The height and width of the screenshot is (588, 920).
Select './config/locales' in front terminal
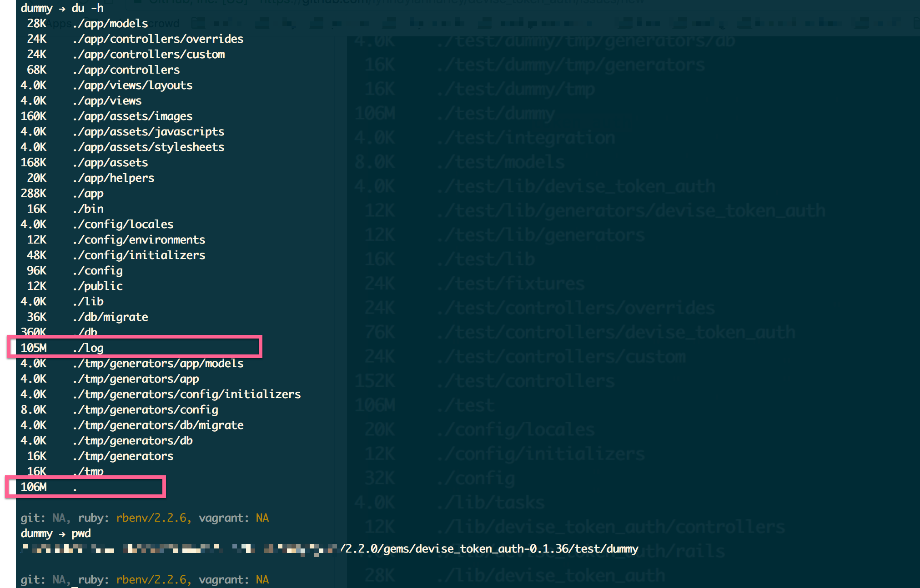pyautogui.click(x=123, y=224)
